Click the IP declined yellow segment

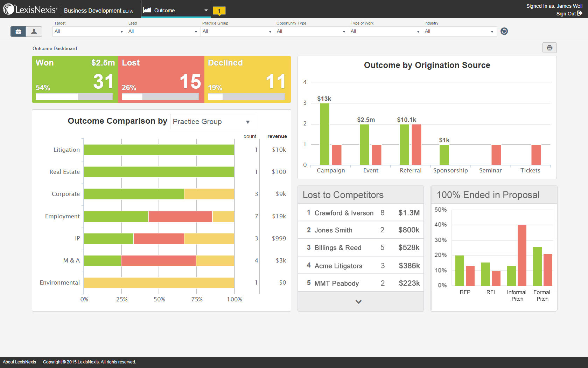point(209,238)
